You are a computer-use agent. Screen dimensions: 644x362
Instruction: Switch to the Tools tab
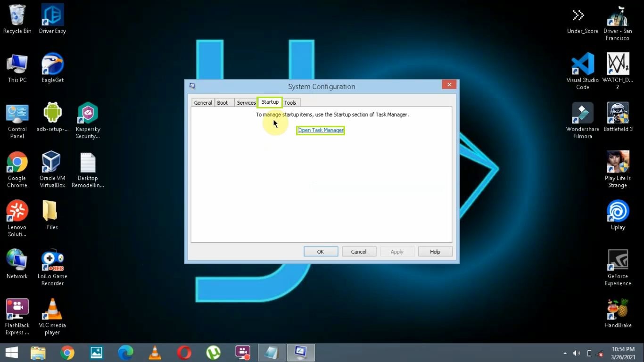(x=290, y=102)
